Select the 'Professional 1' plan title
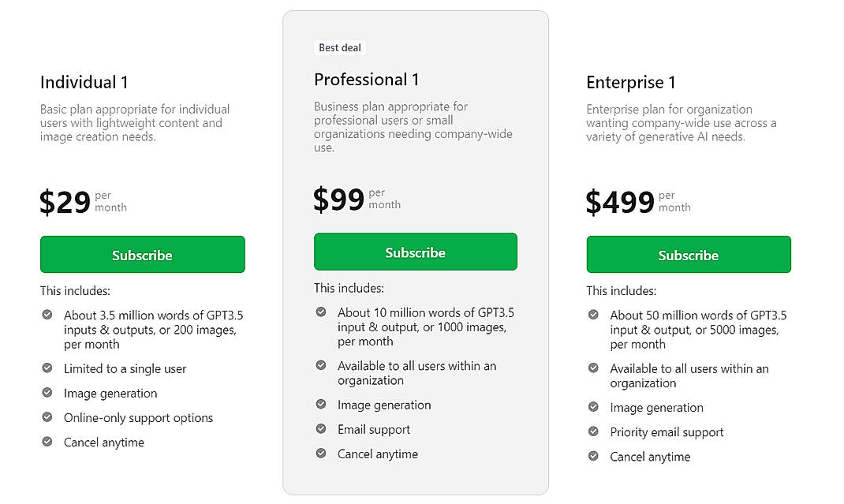The width and height of the screenshot is (844, 504). (x=366, y=80)
